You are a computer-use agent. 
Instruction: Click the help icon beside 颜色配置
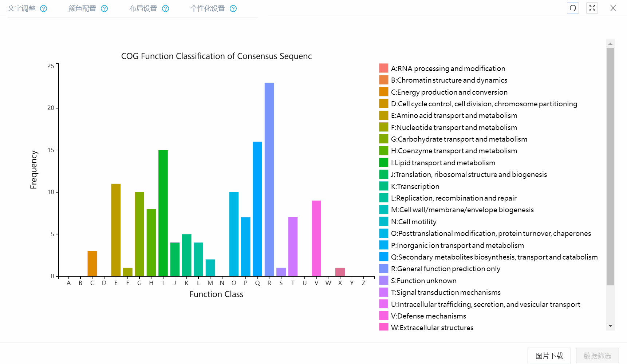pos(104,9)
